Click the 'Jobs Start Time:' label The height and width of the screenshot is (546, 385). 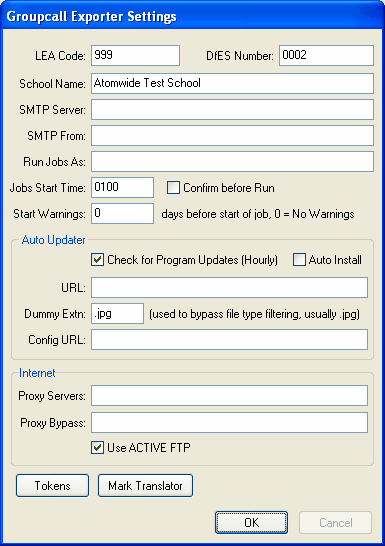47,188
